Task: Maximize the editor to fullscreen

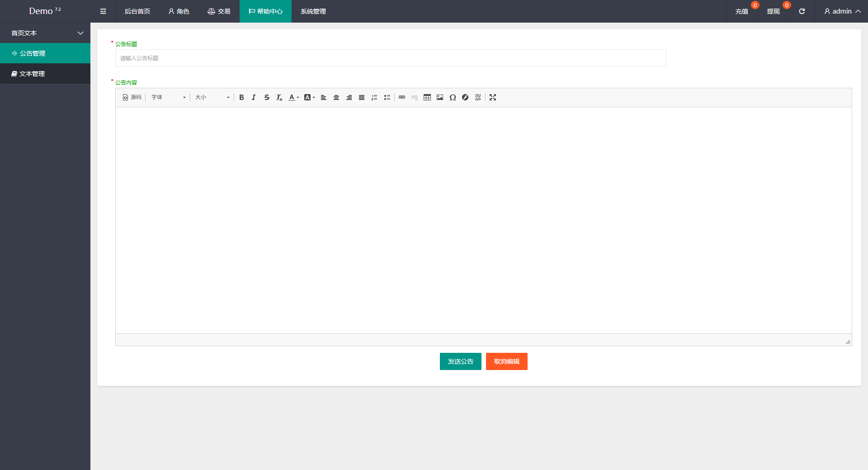Action: (x=493, y=97)
